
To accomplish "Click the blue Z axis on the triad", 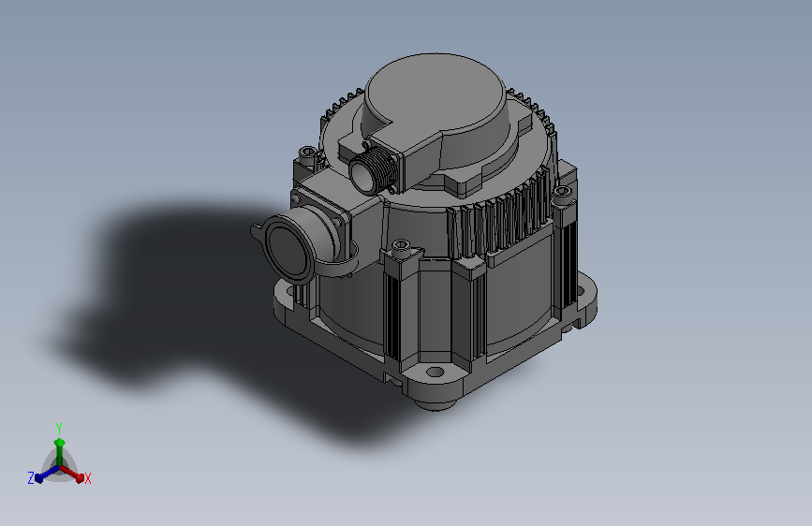I will pyautogui.click(x=47, y=475).
